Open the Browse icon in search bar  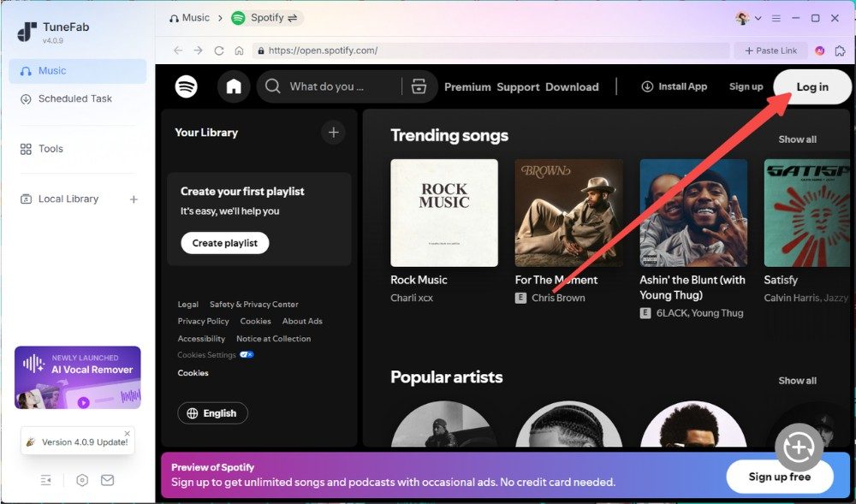[419, 86]
